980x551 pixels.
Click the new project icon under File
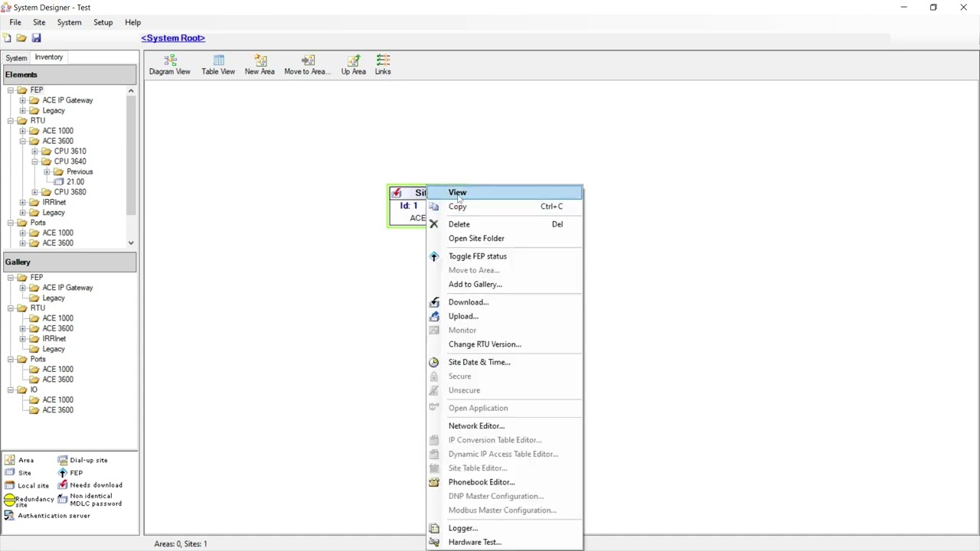pos(7,38)
